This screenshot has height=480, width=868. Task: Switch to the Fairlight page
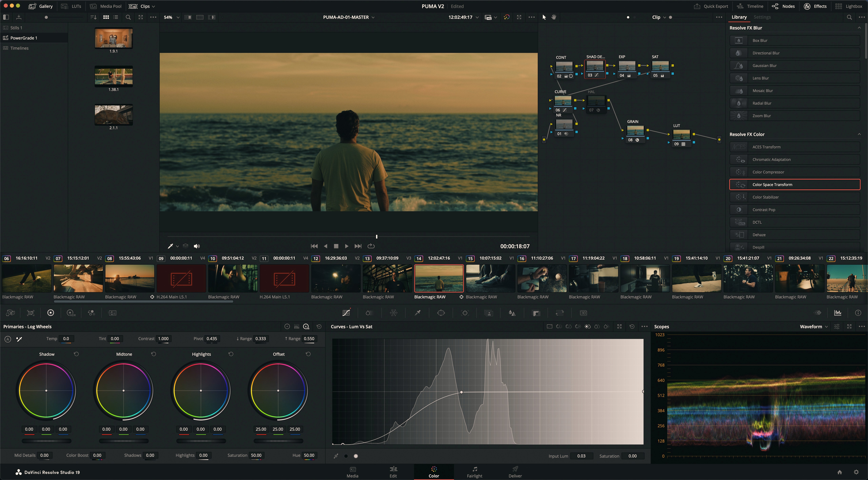[474, 472]
